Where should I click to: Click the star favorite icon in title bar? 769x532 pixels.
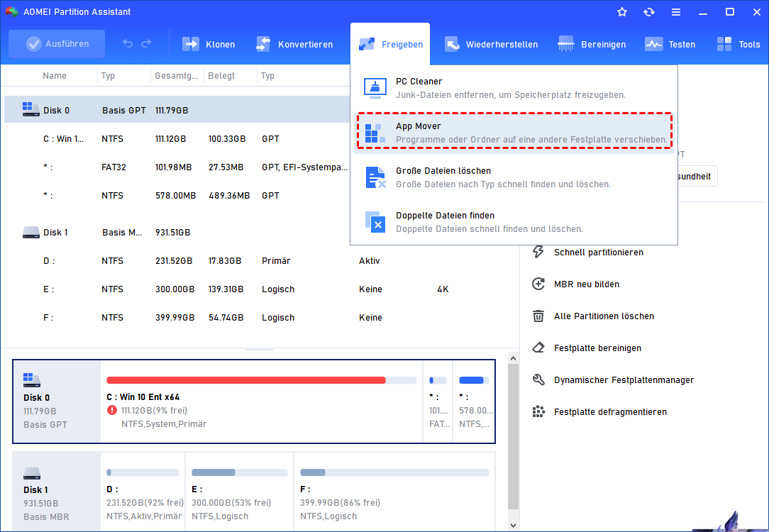622,12
